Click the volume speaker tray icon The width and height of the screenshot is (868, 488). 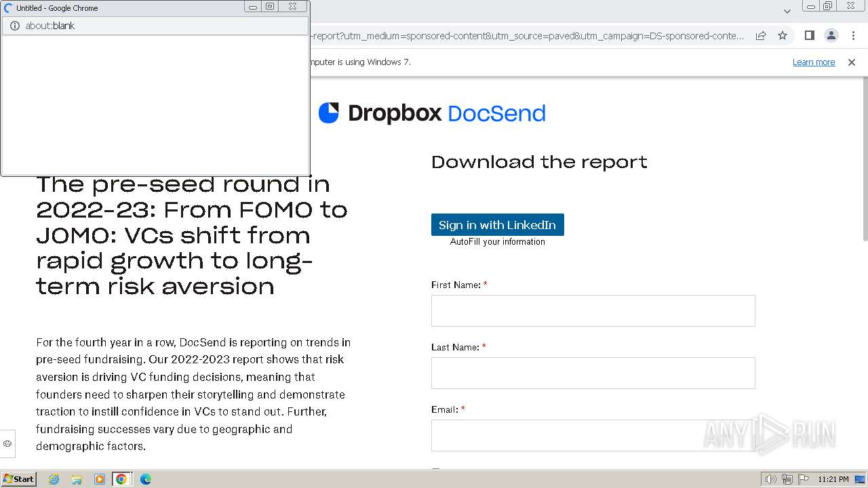point(771,479)
